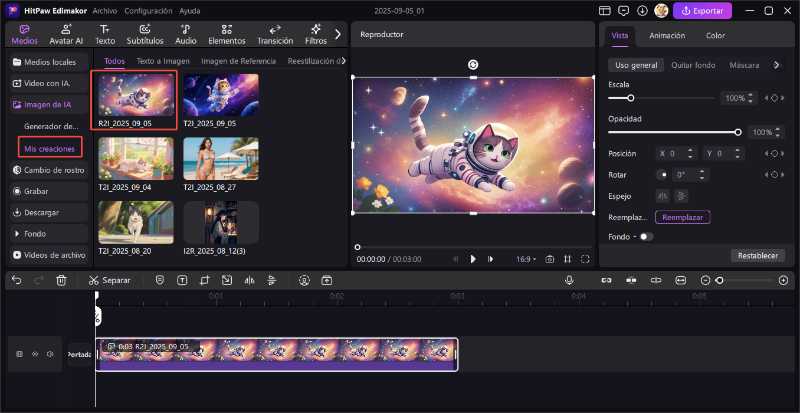Start voice recording with microphone icon
This screenshot has height=413, width=800.
point(569,280)
